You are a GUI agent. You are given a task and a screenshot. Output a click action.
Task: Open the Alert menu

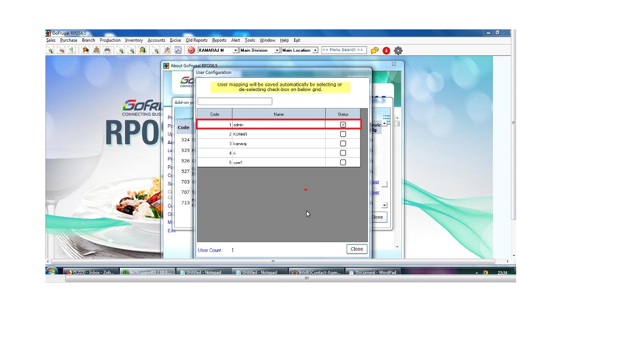click(236, 40)
